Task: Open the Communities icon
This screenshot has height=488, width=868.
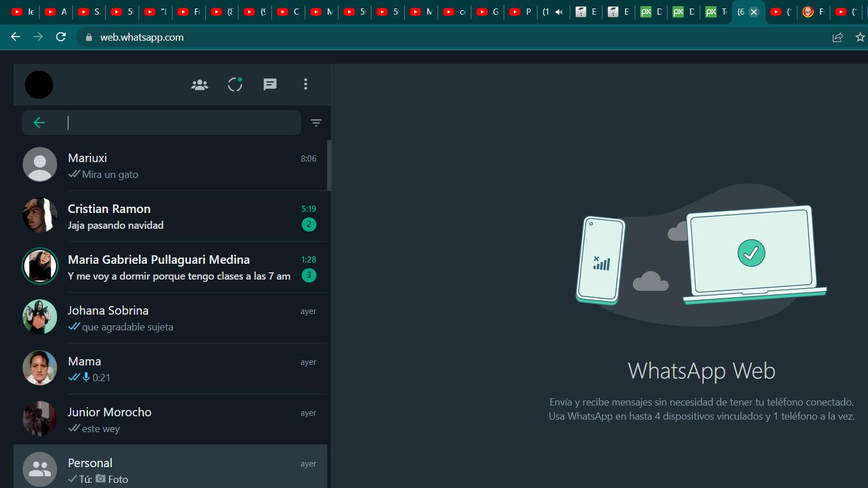Action: point(199,85)
